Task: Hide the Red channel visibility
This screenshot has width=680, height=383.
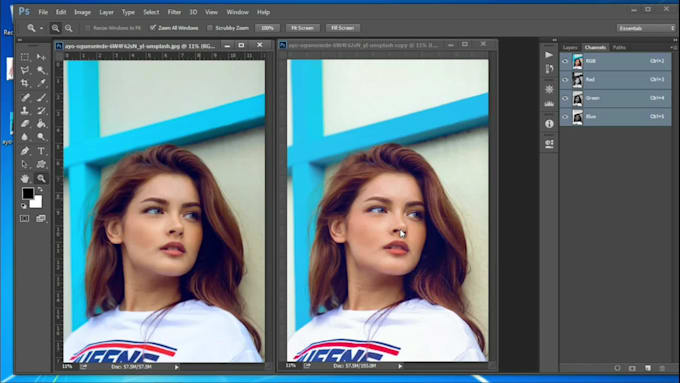Action: pyautogui.click(x=565, y=80)
